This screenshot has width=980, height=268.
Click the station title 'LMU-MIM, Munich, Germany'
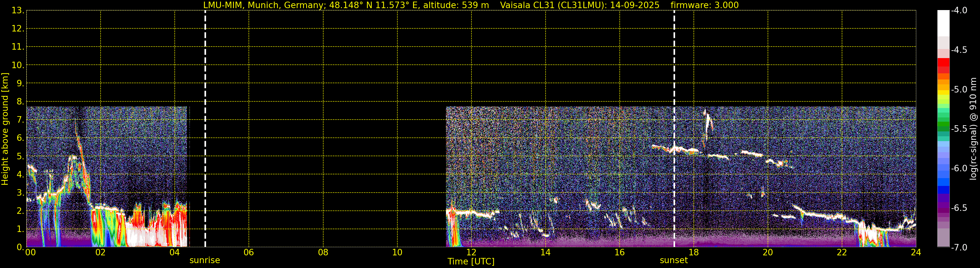[264, 5]
